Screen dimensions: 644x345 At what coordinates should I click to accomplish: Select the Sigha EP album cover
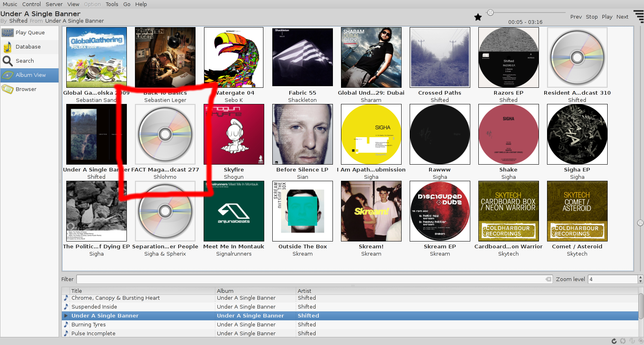click(577, 134)
